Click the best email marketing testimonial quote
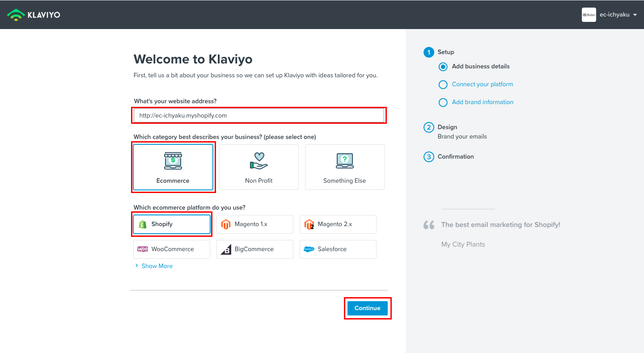Viewport: 644px width, 353px height. coord(501,225)
